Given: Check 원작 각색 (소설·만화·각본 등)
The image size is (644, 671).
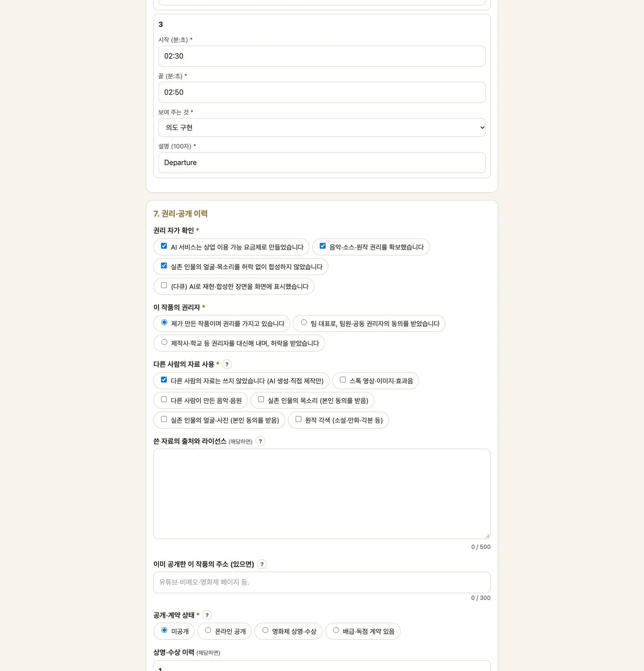Looking at the screenshot, I should click(x=299, y=419).
